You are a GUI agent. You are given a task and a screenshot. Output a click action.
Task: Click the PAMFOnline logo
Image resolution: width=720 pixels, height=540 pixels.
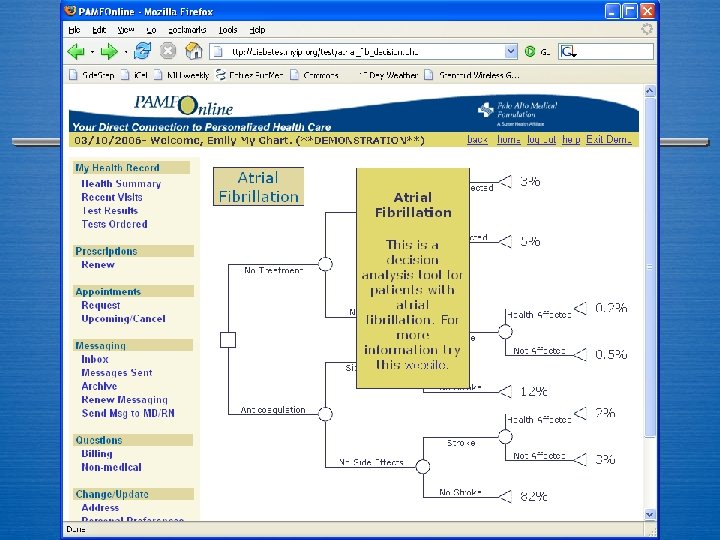[184, 105]
